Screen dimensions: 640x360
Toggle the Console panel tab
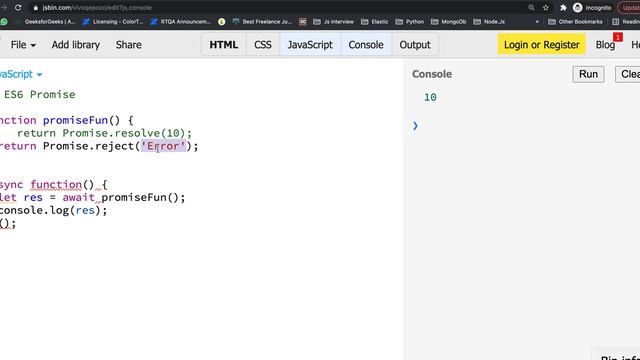pyautogui.click(x=366, y=44)
